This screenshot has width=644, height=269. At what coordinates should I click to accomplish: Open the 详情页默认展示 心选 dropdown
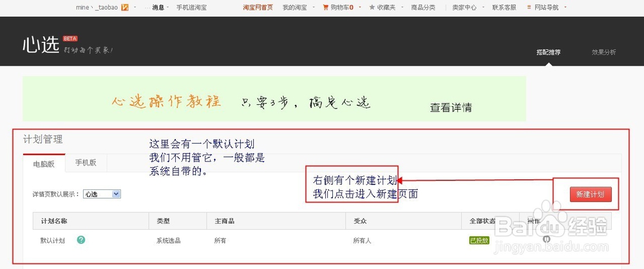102,194
